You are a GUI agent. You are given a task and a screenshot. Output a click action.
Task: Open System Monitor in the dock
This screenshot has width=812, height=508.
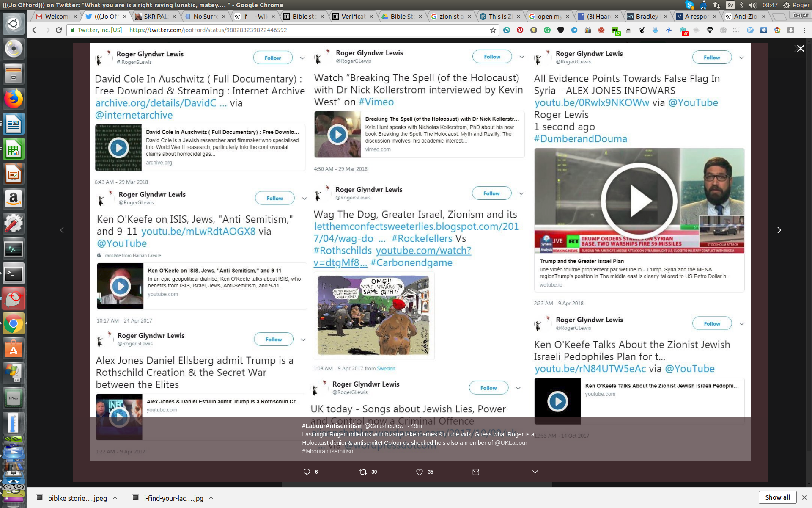click(x=14, y=249)
